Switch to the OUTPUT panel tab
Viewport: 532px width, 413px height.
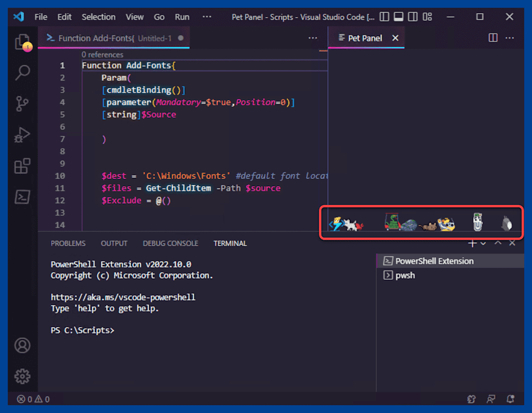[x=114, y=243]
